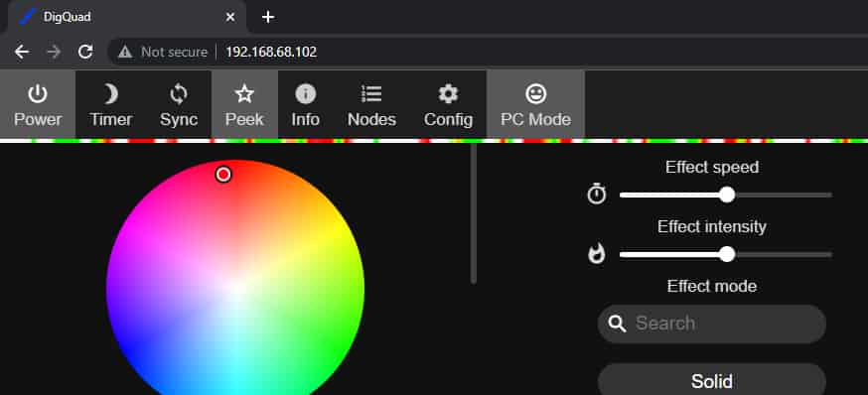Select the Solid effect mode
Screen dimensions: 868x395
pos(712,381)
